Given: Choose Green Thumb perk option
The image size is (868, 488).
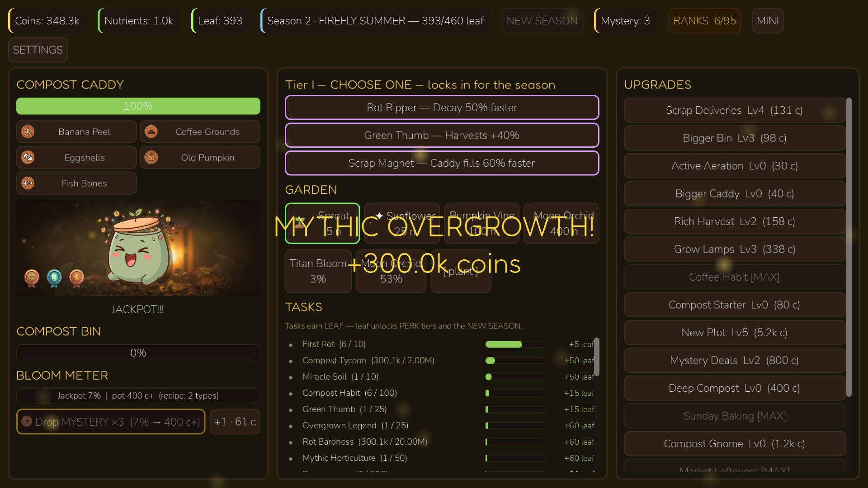Looking at the screenshot, I should point(442,136).
